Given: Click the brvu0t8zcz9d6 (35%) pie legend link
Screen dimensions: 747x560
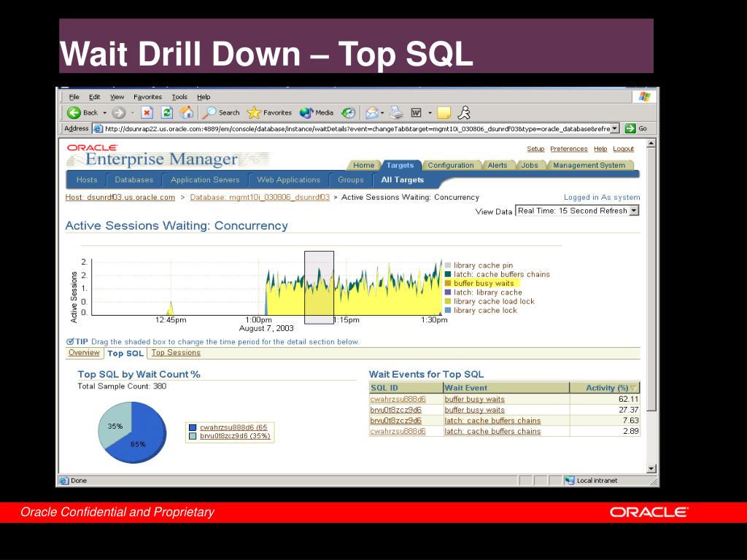Looking at the screenshot, I should (235, 436).
